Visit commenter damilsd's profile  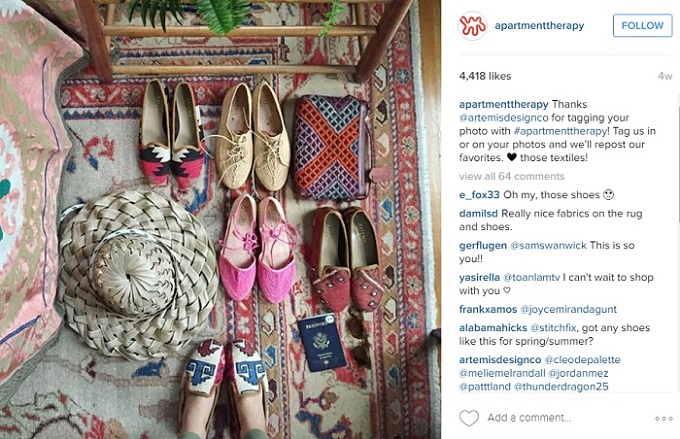[478, 213]
